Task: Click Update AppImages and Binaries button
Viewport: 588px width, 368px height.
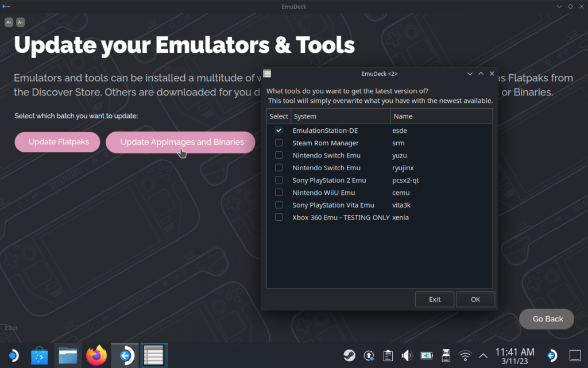Action: tap(181, 142)
